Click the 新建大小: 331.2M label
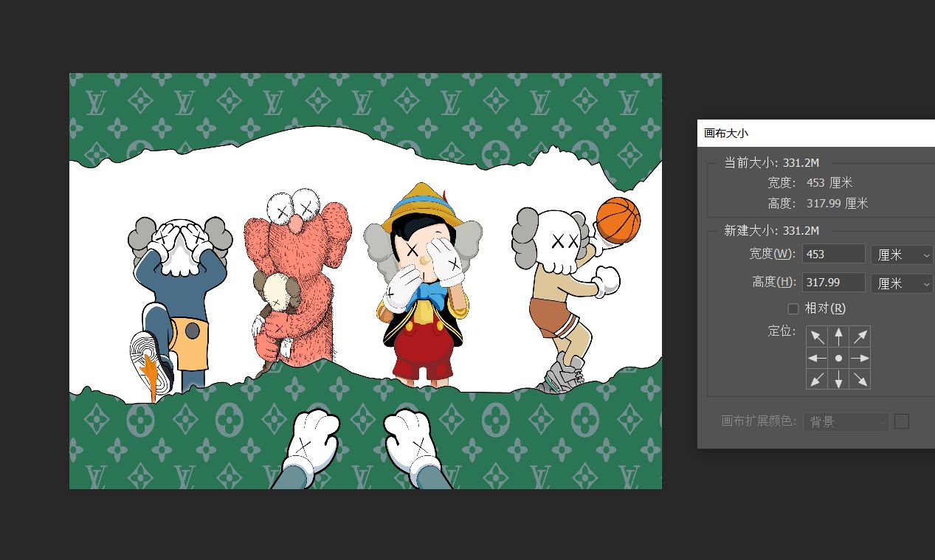Screen dimensions: 935x560 point(771,230)
